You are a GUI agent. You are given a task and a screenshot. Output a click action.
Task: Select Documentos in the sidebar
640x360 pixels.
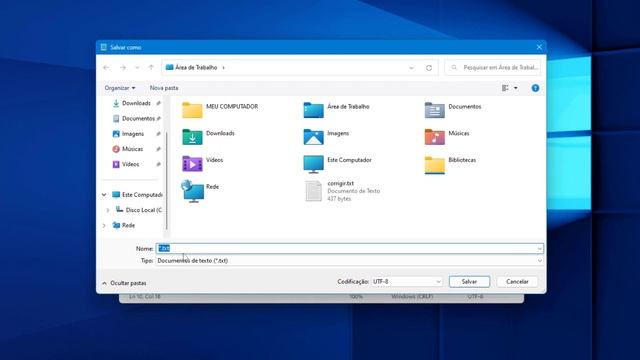[x=138, y=118]
